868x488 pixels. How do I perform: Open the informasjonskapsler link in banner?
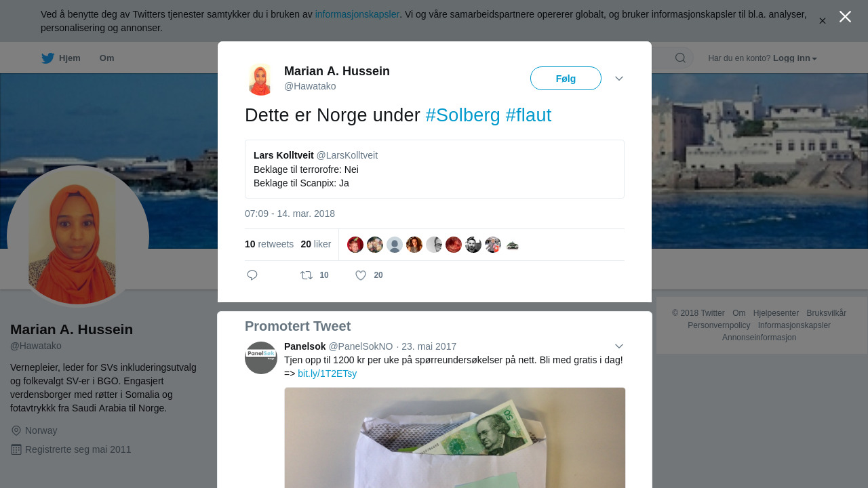(x=357, y=14)
